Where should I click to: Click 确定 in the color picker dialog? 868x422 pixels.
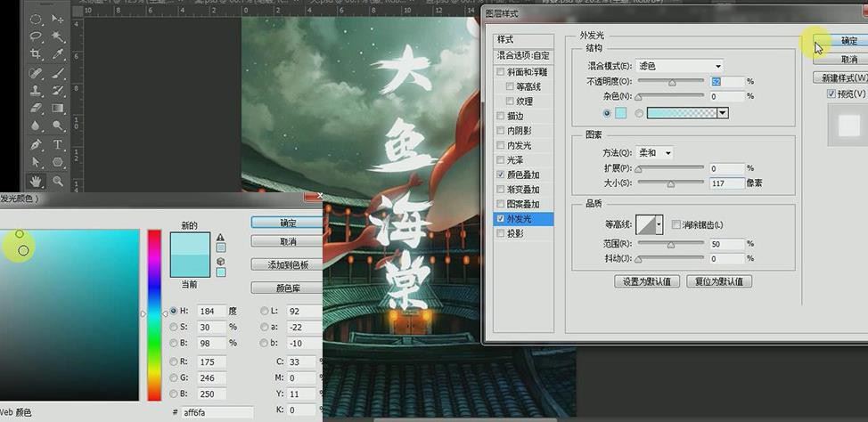click(287, 223)
